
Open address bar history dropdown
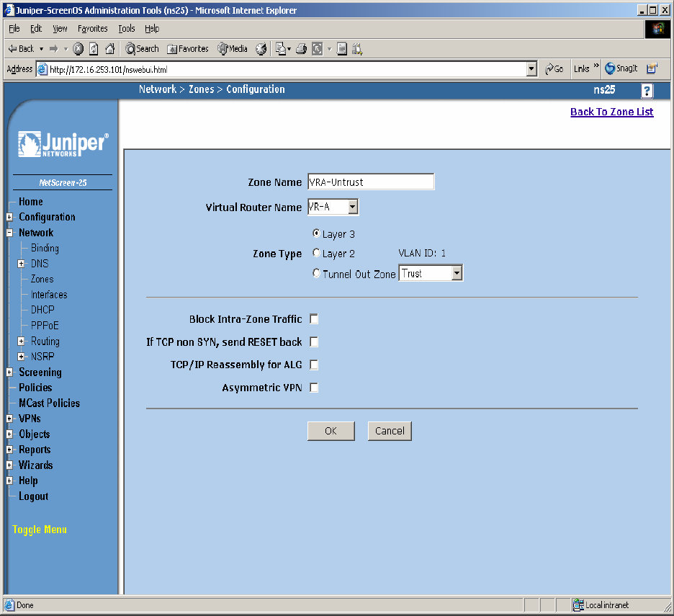click(532, 69)
